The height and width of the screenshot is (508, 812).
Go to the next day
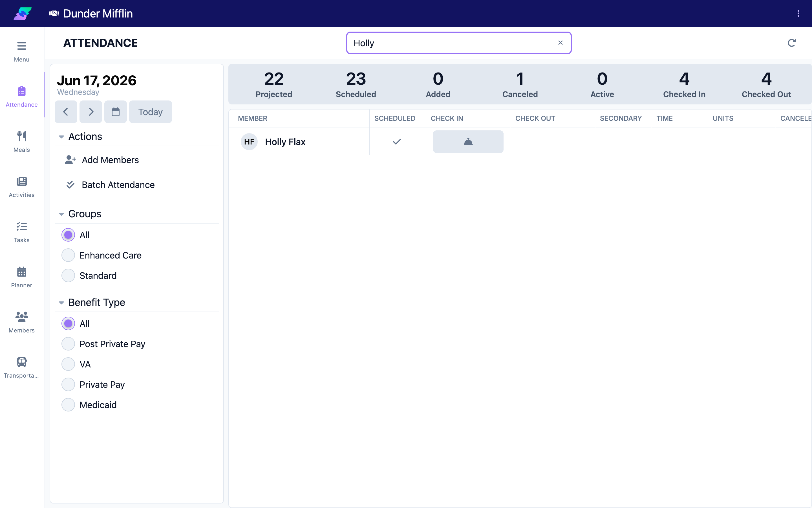[x=91, y=112]
